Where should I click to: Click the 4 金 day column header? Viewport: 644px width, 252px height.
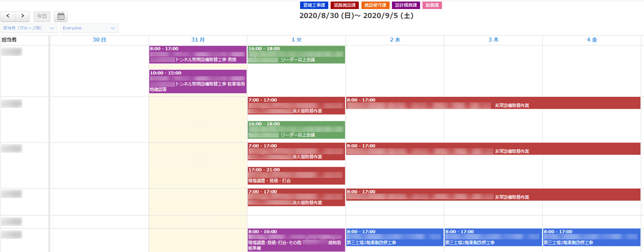tap(592, 39)
